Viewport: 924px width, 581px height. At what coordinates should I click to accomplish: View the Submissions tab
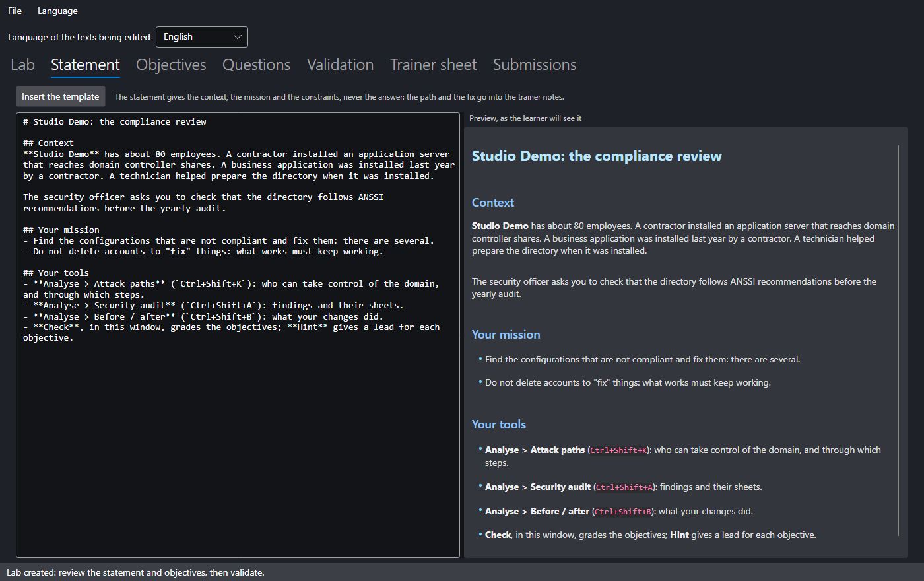coord(535,65)
